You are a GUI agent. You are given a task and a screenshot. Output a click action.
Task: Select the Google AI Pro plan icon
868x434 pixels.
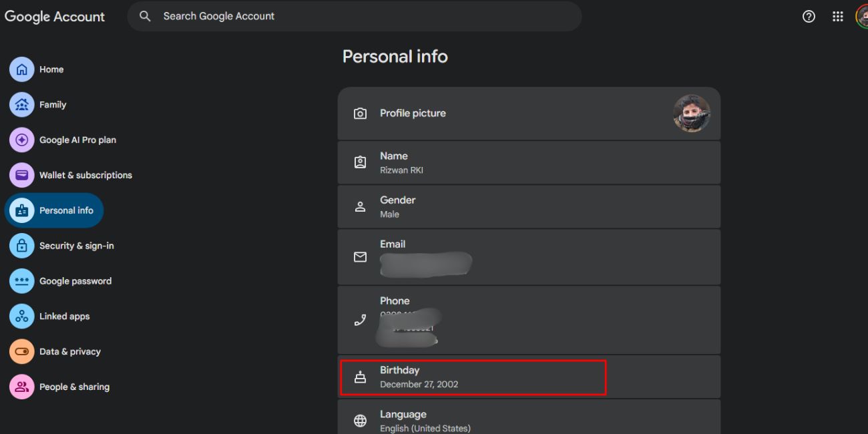click(x=22, y=140)
